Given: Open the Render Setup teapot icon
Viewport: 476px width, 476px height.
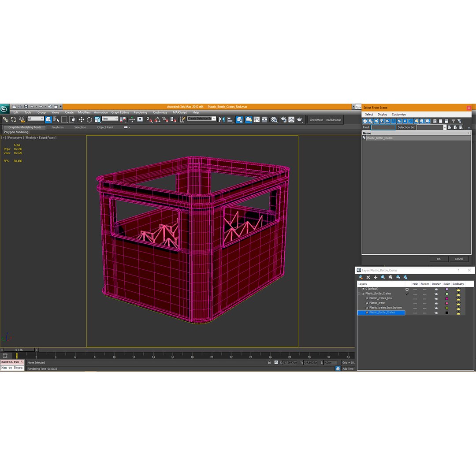Looking at the screenshot, I should click(x=283, y=119).
